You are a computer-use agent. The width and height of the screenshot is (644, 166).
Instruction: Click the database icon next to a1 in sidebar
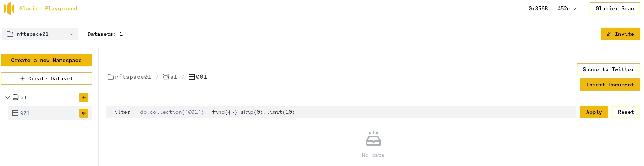point(16,97)
